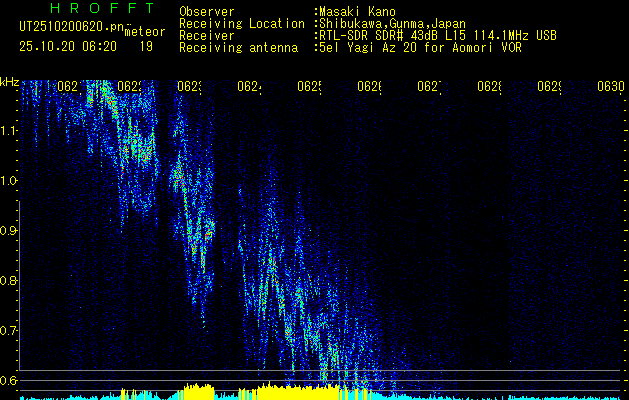629x400 pixels.
Task: Click the 1.1 kHz frequency axis label
Action: tap(8, 130)
